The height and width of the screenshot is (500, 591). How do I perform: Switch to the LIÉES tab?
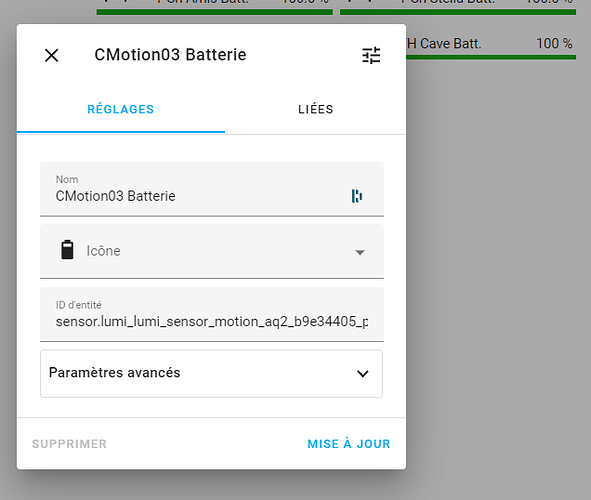(315, 109)
